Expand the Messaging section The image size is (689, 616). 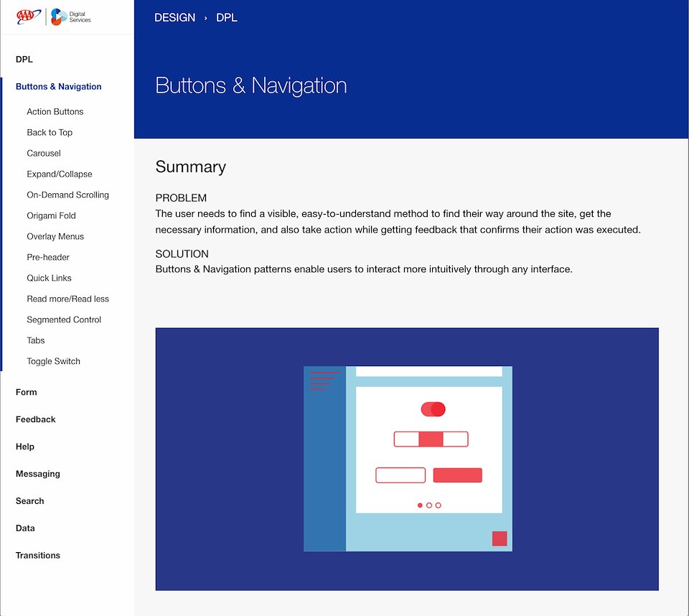[x=38, y=474]
